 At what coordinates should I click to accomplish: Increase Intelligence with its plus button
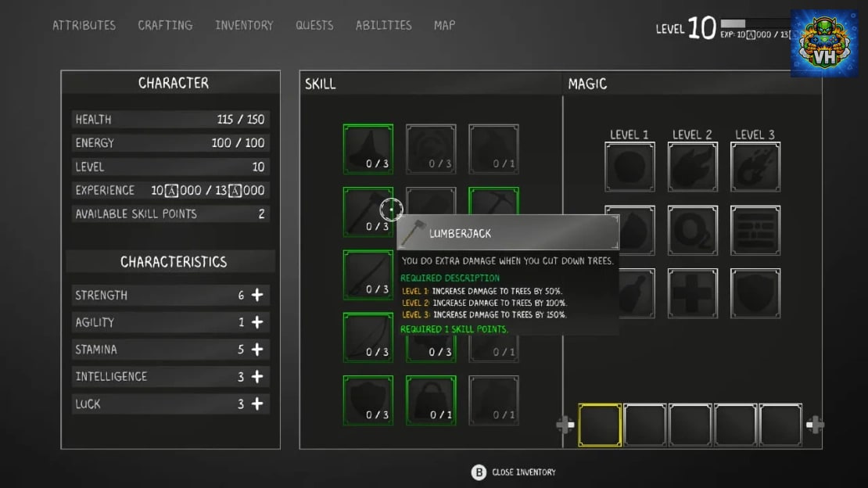[x=257, y=377]
